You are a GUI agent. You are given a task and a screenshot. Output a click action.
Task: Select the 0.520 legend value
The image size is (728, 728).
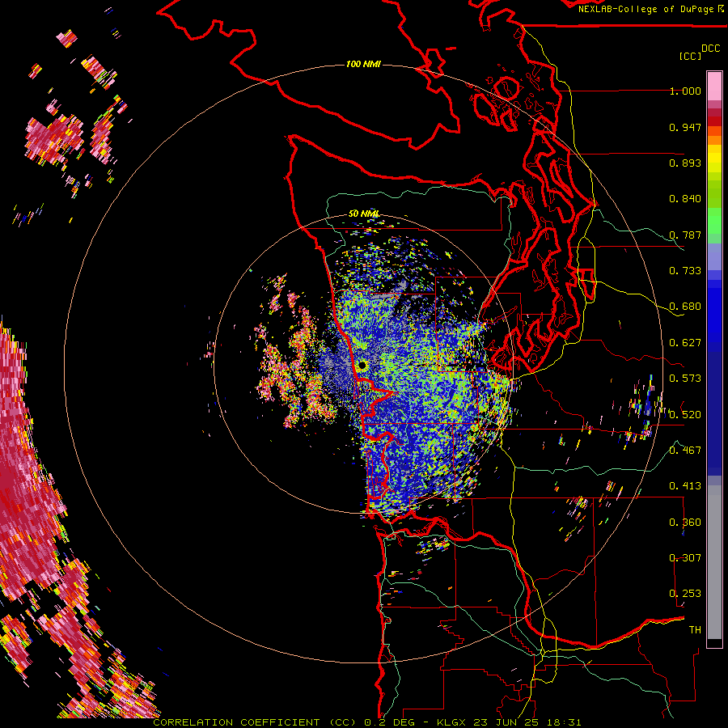pyautogui.click(x=685, y=415)
